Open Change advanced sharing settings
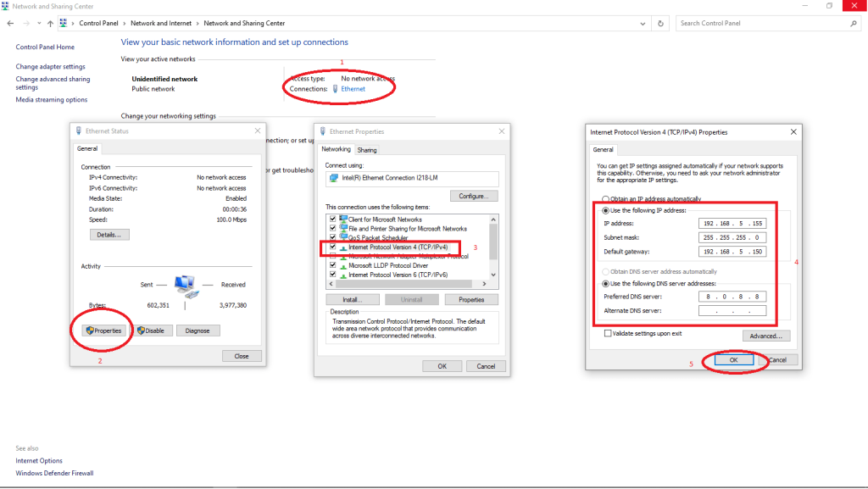 click(53, 83)
